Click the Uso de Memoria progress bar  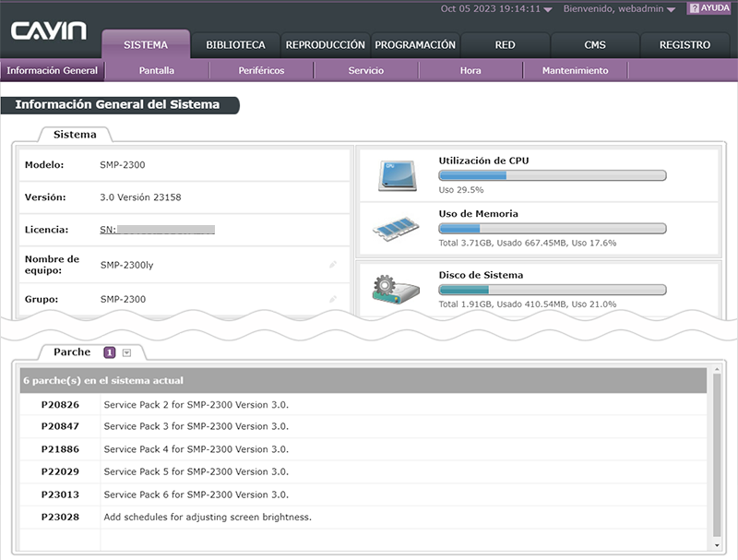[x=552, y=229]
